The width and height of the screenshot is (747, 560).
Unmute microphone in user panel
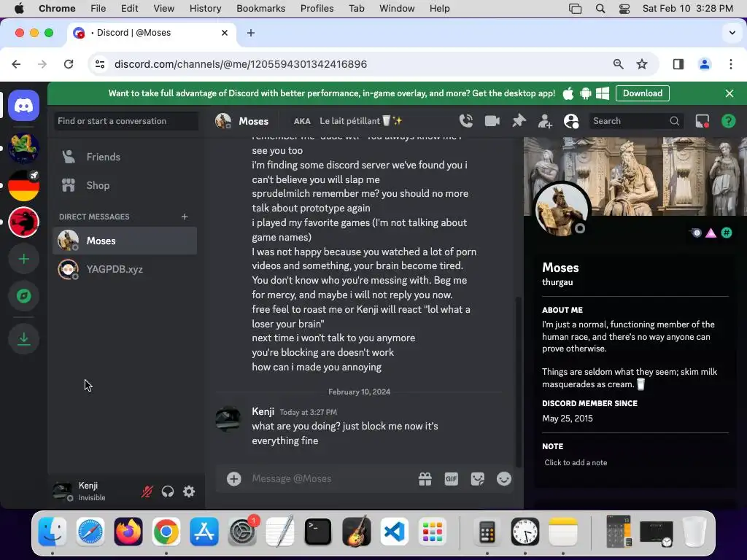147,491
